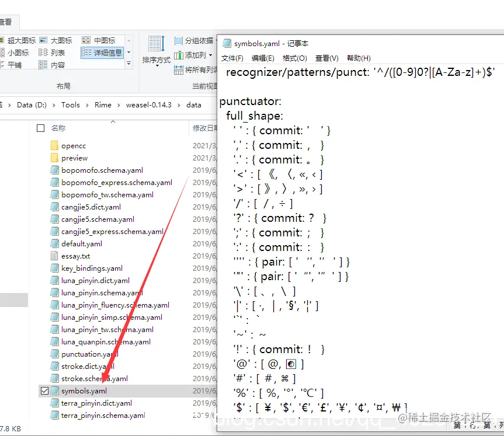Click the default.yaml file icon
The height and width of the screenshot is (436, 504).
pyautogui.click(x=55, y=244)
